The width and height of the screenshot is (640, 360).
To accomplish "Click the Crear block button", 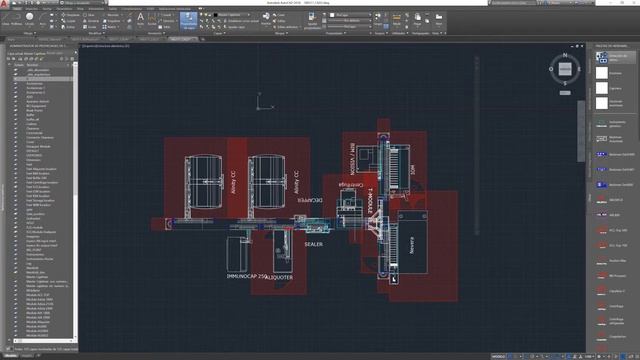I will [x=280, y=15].
